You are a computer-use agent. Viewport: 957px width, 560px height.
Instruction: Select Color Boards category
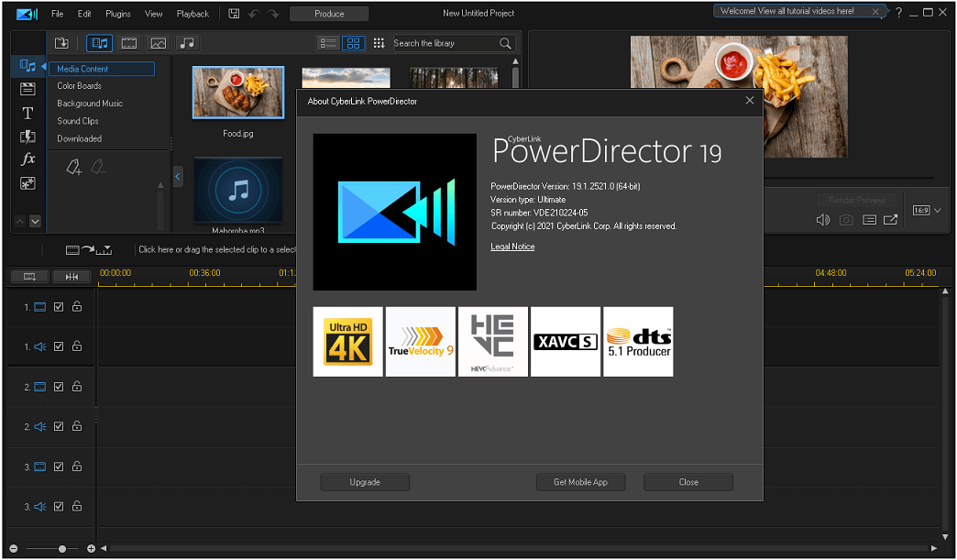pyautogui.click(x=80, y=86)
